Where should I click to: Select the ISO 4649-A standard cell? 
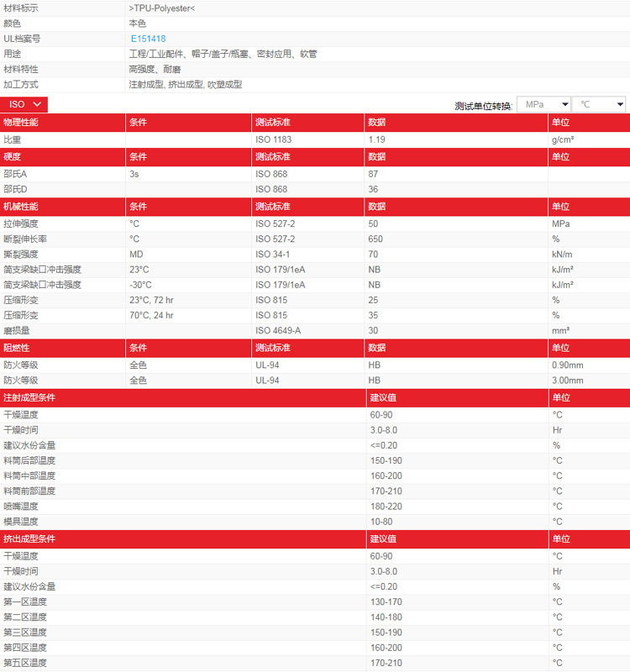(278, 331)
